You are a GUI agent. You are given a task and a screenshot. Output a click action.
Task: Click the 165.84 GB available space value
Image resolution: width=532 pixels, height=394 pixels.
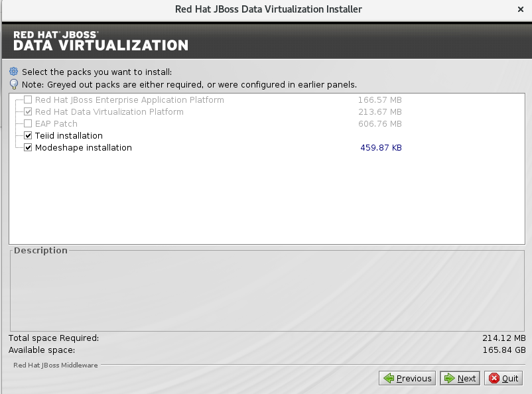pyautogui.click(x=504, y=350)
